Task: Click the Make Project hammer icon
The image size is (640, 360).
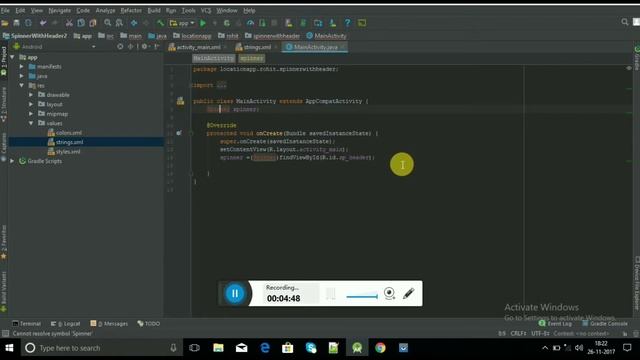Action: pos(160,23)
